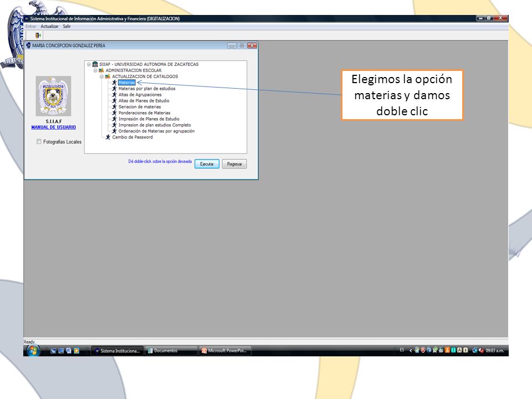Click the icon beside Materias por plan de estudios

pos(114,89)
